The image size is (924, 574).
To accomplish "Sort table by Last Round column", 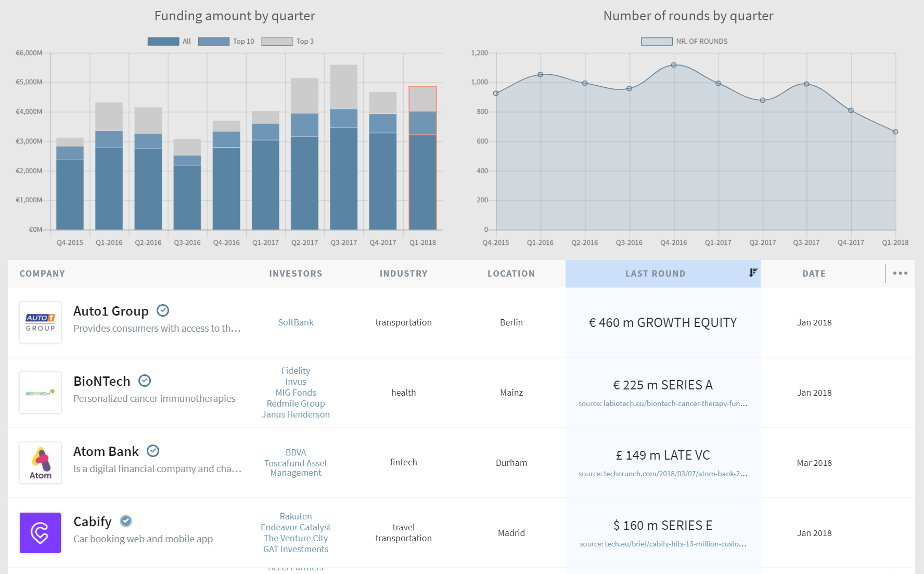I will pos(655,273).
